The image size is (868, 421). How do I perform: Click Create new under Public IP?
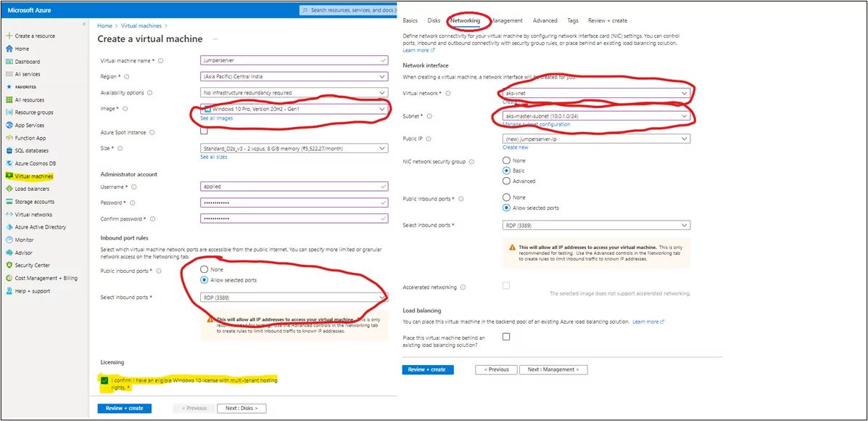(x=516, y=147)
